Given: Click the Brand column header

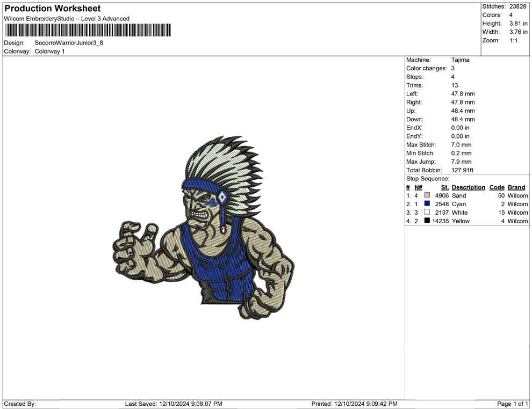Looking at the screenshot, I should 516,187.
